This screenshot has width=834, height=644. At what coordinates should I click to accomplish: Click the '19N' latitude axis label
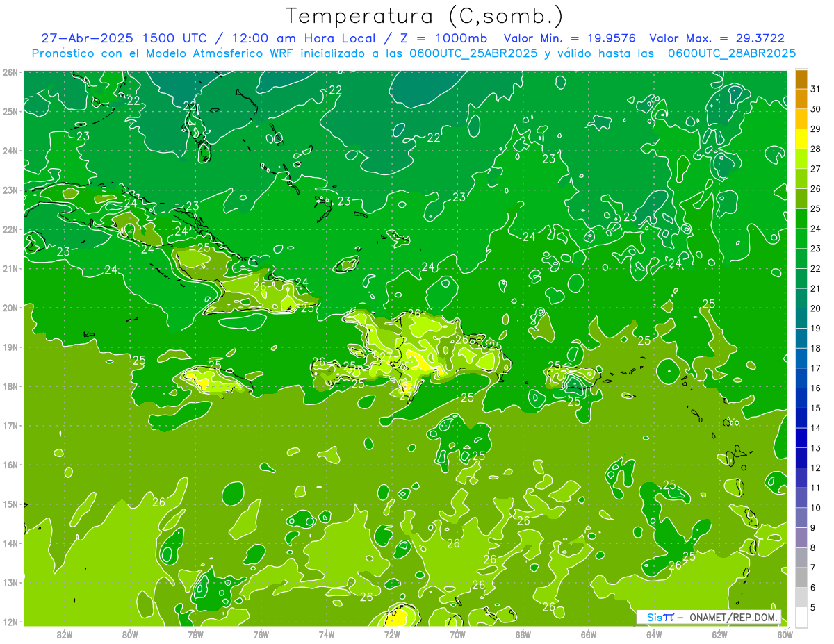(10, 347)
